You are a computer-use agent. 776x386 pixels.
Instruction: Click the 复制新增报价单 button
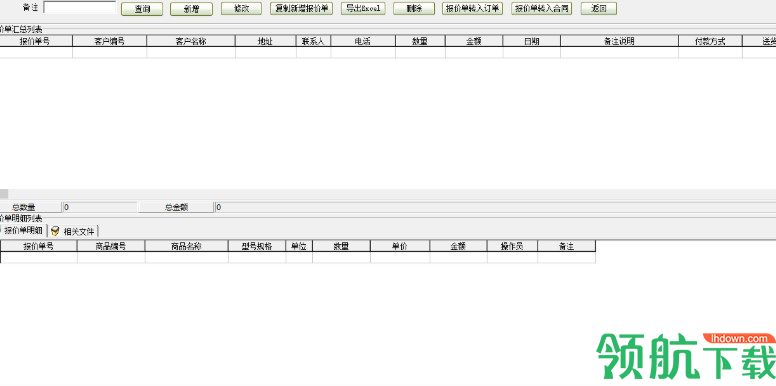pyautogui.click(x=302, y=8)
